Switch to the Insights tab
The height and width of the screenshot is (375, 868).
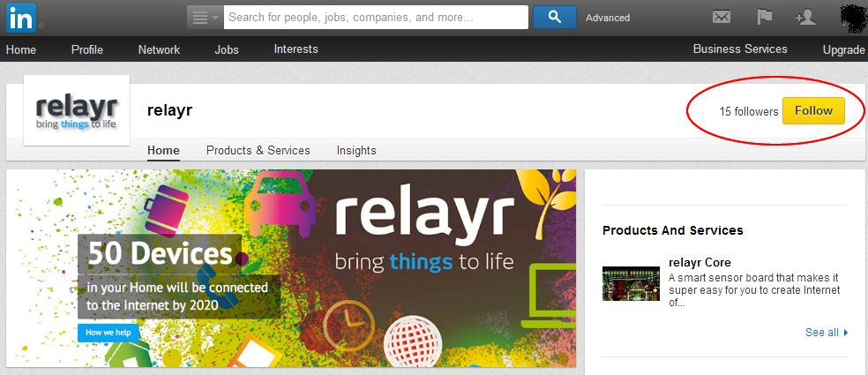point(356,151)
